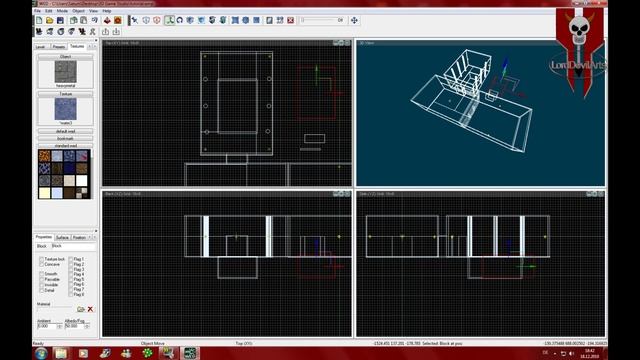This screenshot has width=640, height=360.
Task: Pick the white texture swatch
Action: [82, 180]
